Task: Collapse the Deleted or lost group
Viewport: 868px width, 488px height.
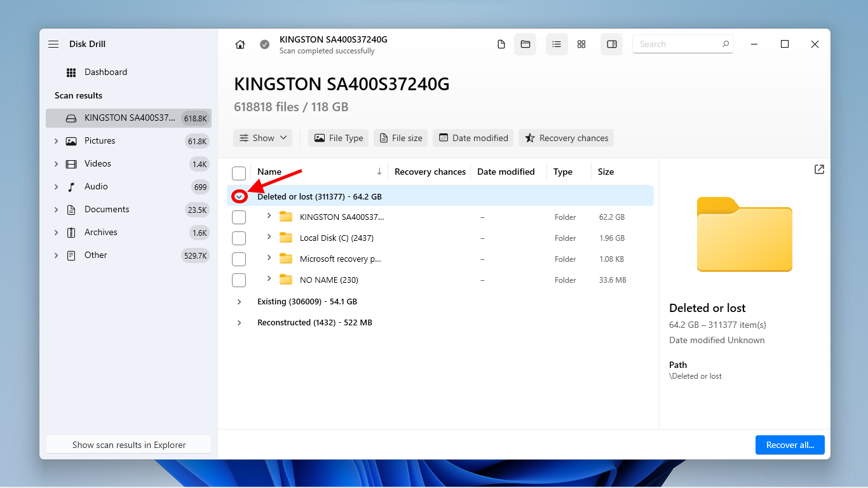Action: point(239,197)
